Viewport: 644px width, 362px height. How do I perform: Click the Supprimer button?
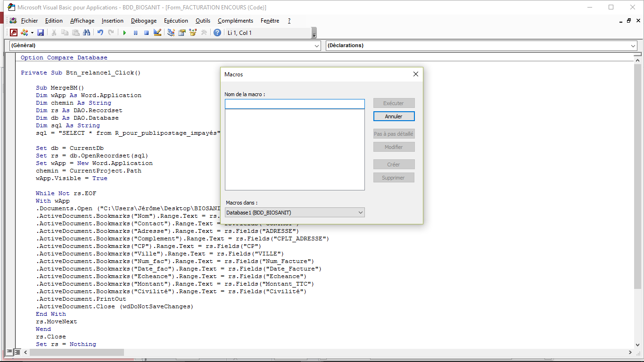[394, 178]
